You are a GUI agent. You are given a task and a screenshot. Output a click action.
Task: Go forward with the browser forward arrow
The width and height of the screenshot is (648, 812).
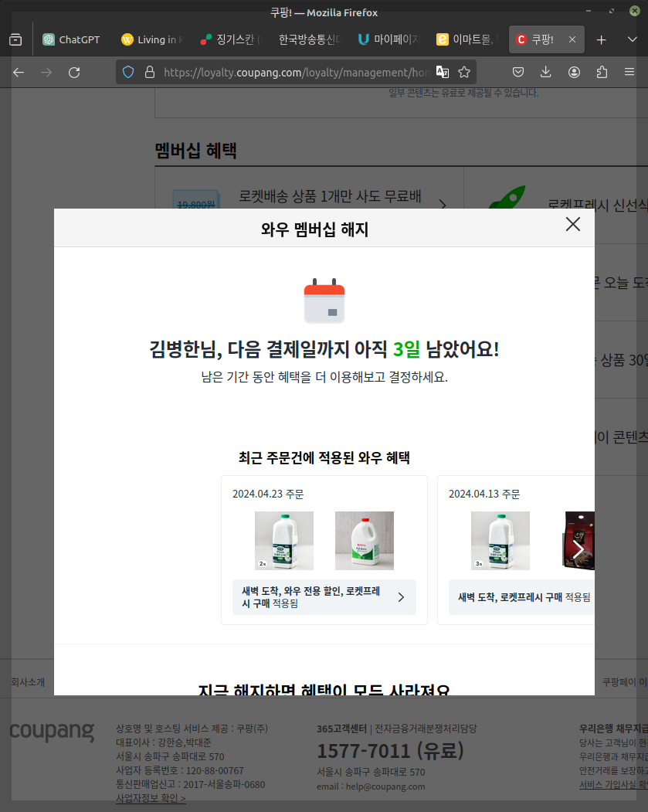point(46,73)
